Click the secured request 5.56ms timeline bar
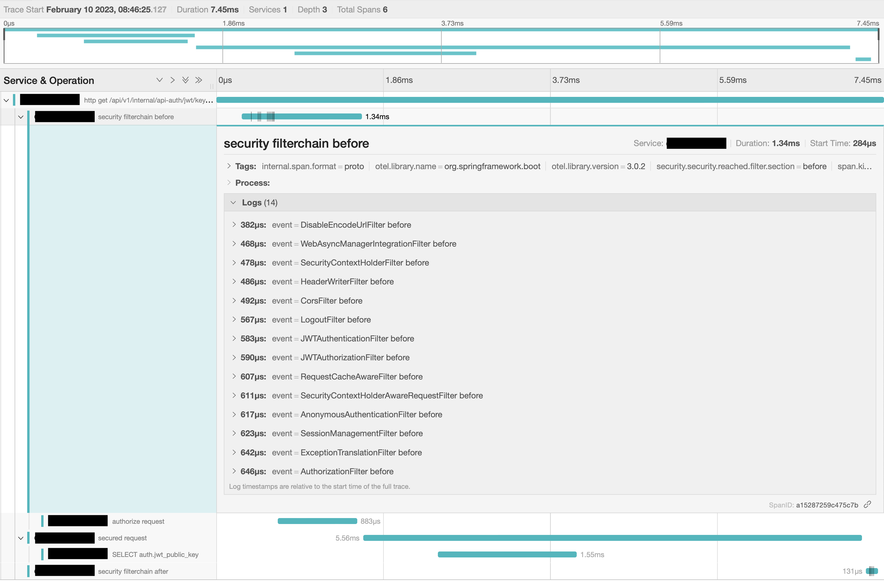Image resolution: width=884 pixels, height=588 pixels. pyautogui.click(x=612, y=538)
